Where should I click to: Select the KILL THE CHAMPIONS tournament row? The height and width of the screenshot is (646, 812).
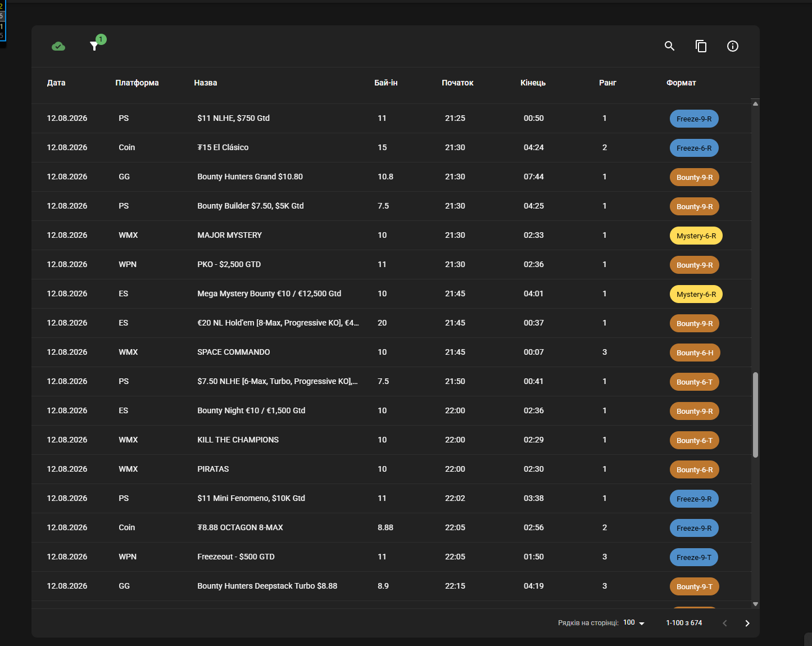click(x=392, y=440)
